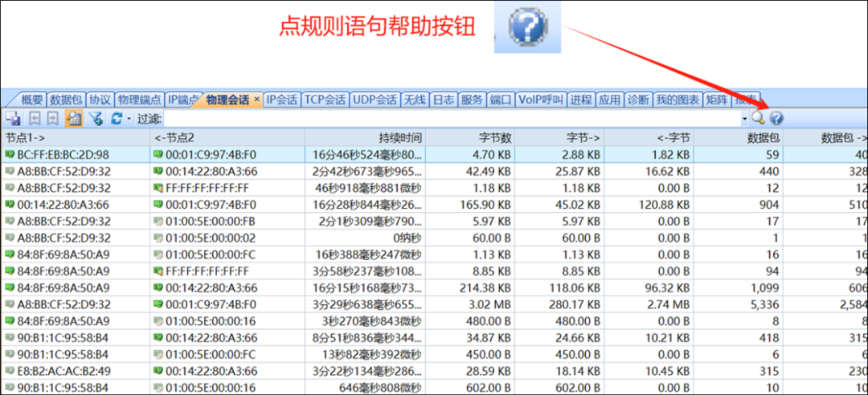Switch to the 数据包 tab
Viewport: 868px width, 395px height.
pos(66,100)
